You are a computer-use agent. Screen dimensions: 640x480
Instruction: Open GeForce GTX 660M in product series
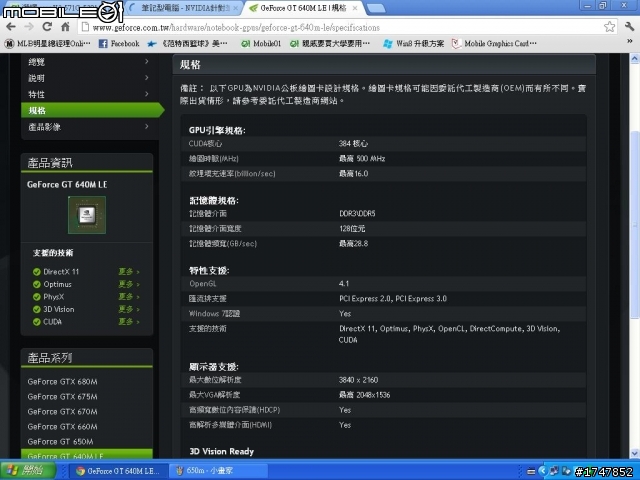[x=62, y=427]
